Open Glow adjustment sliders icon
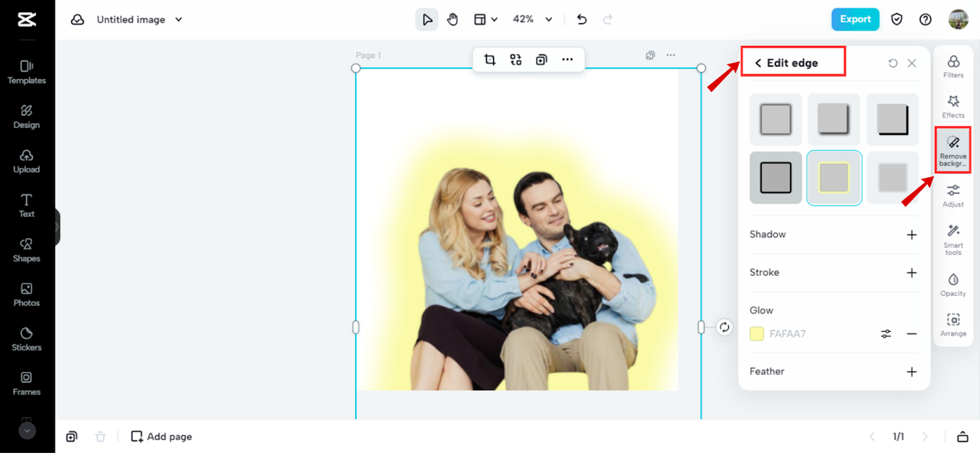Viewport: 980px width, 456px height. pyautogui.click(x=886, y=333)
